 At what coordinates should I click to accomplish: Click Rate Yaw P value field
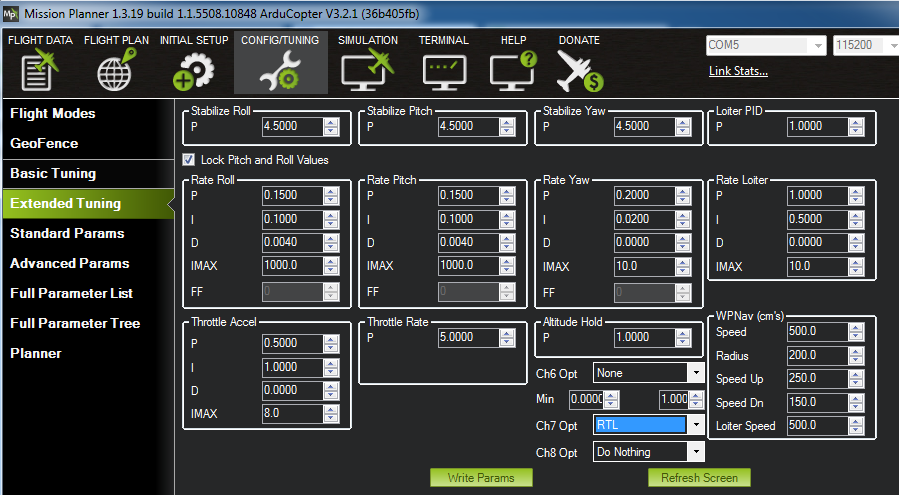point(644,196)
